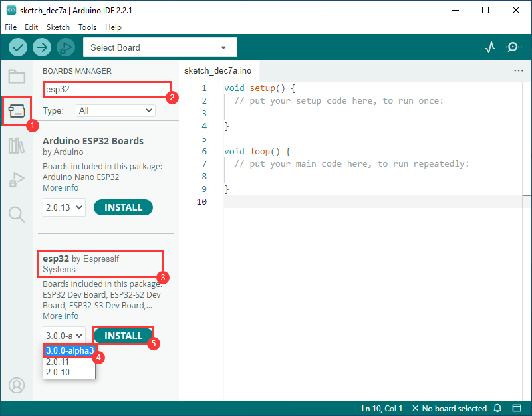This screenshot has width=532, height=416.
Task: Click the esp32 by Espressif Systems title
Action: (80, 264)
